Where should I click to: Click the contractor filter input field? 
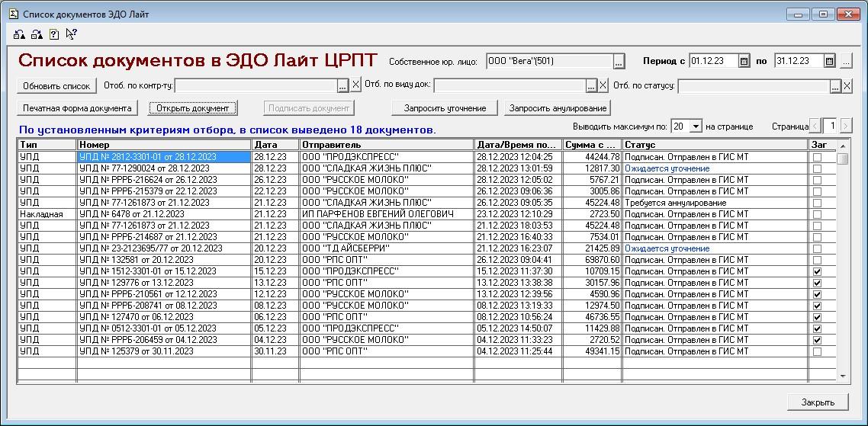[256, 86]
